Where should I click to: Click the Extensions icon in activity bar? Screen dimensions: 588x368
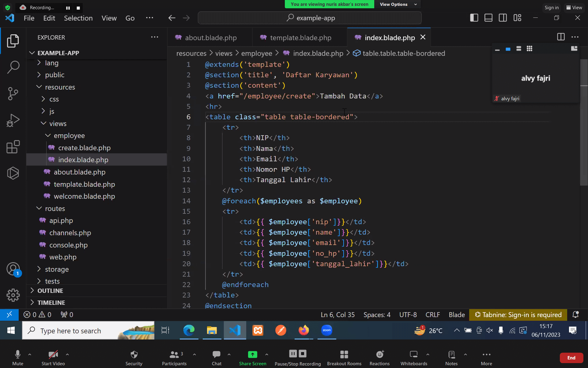tap(13, 147)
